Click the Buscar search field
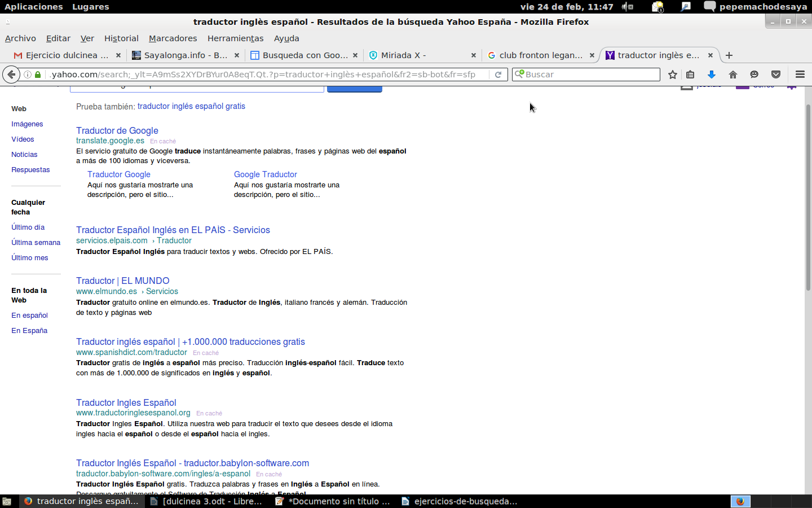The image size is (812, 508). 586,75
